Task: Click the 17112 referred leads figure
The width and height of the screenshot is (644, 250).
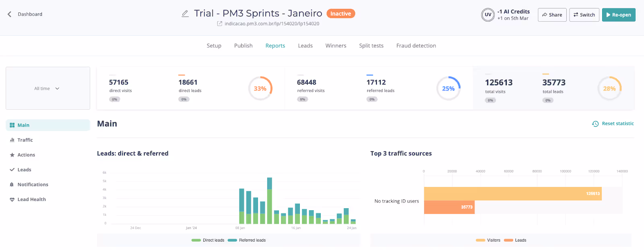Action: [376, 82]
